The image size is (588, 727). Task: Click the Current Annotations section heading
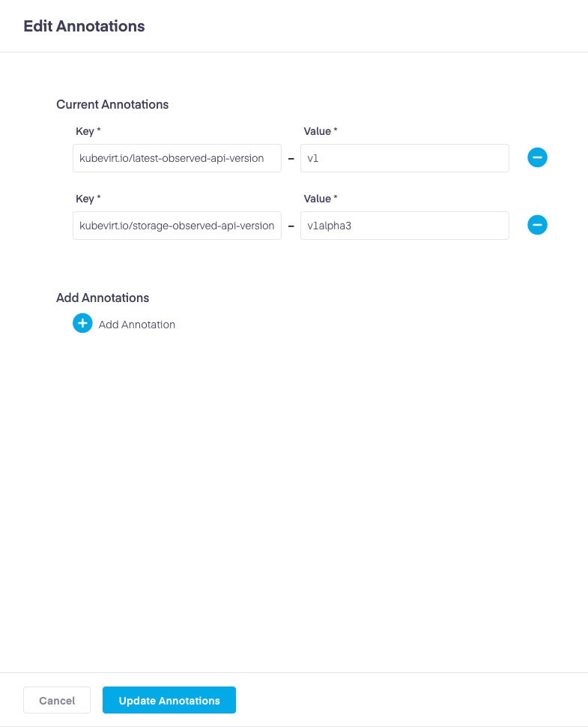point(112,105)
